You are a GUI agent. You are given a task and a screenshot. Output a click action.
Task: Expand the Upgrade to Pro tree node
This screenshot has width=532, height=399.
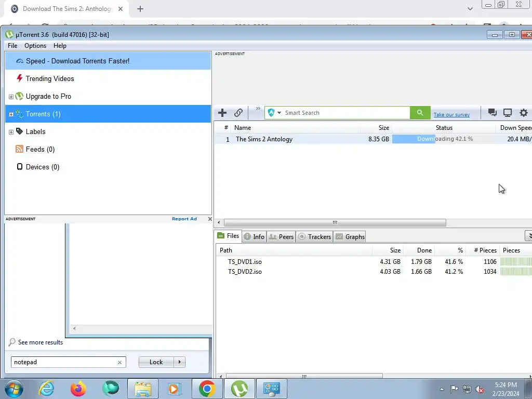(x=11, y=97)
